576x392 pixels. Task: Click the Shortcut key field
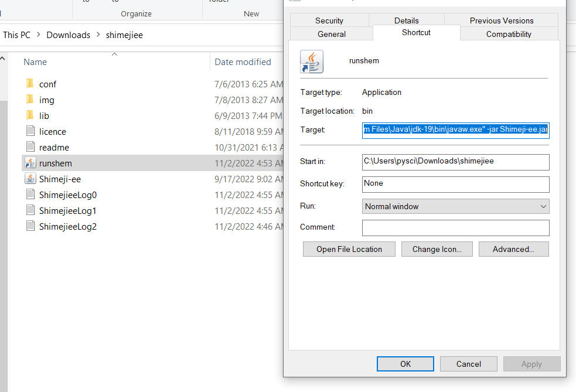pos(455,185)
